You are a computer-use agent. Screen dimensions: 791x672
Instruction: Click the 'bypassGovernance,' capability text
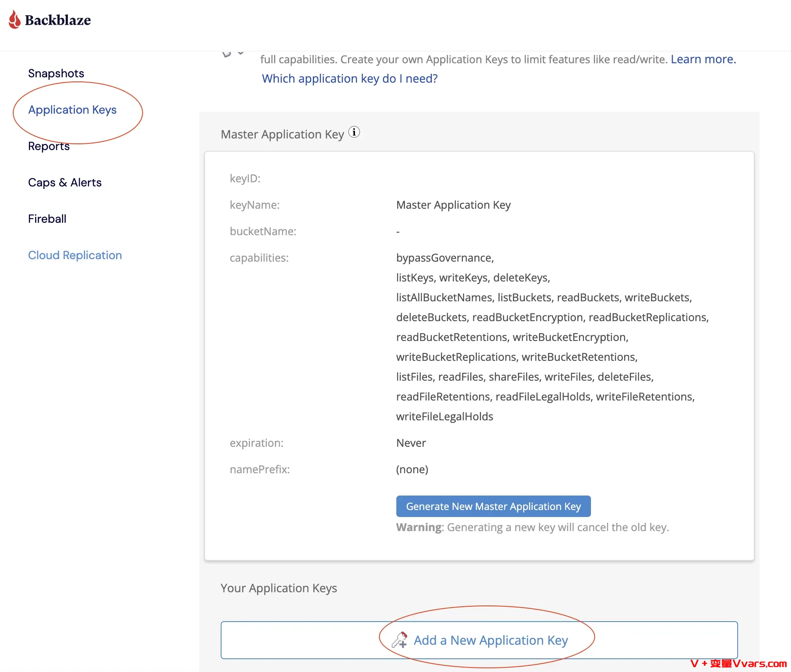pos(445,258)
